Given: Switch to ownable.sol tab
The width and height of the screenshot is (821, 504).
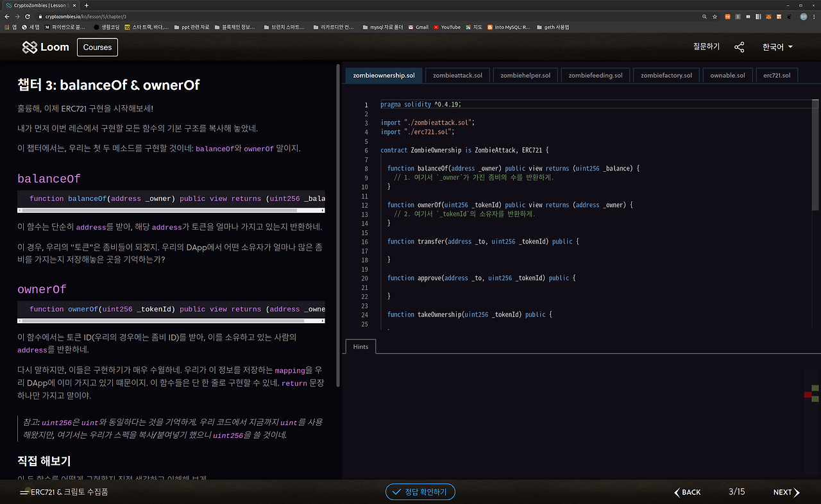Looking at the screenshot, I should click(x=727, y=75).
